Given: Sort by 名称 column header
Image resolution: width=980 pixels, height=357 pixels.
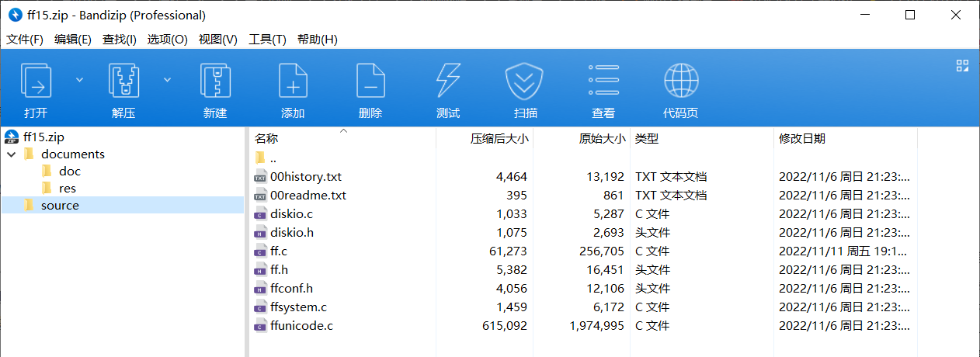Looking at the screenshot, I should [x=266, y=138].
